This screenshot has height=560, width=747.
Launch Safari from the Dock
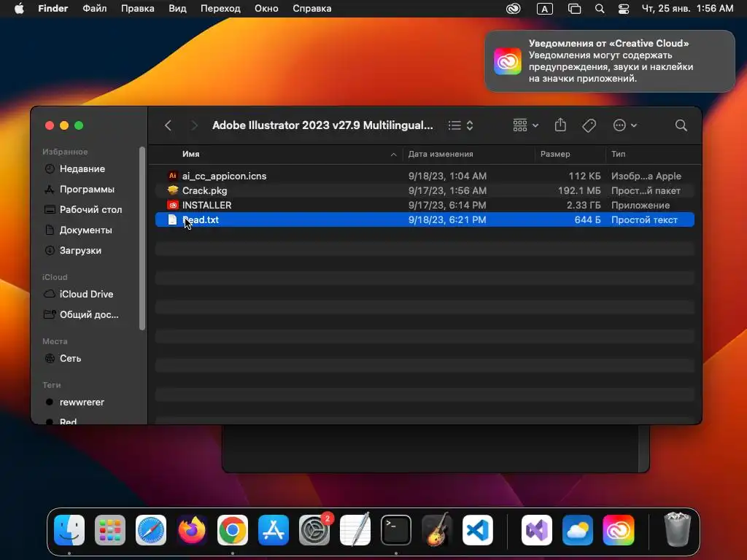click(151, 529)
